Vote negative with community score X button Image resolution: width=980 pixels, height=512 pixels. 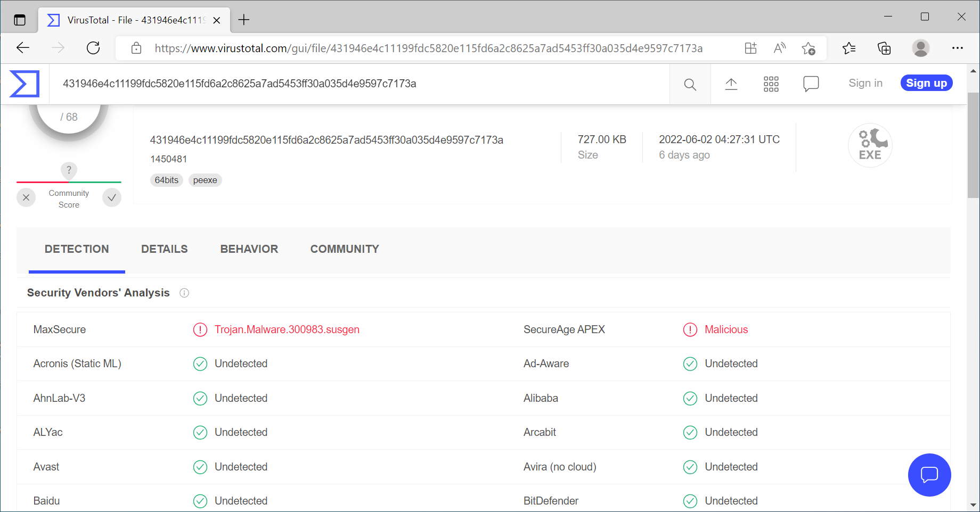coord(26,197)
